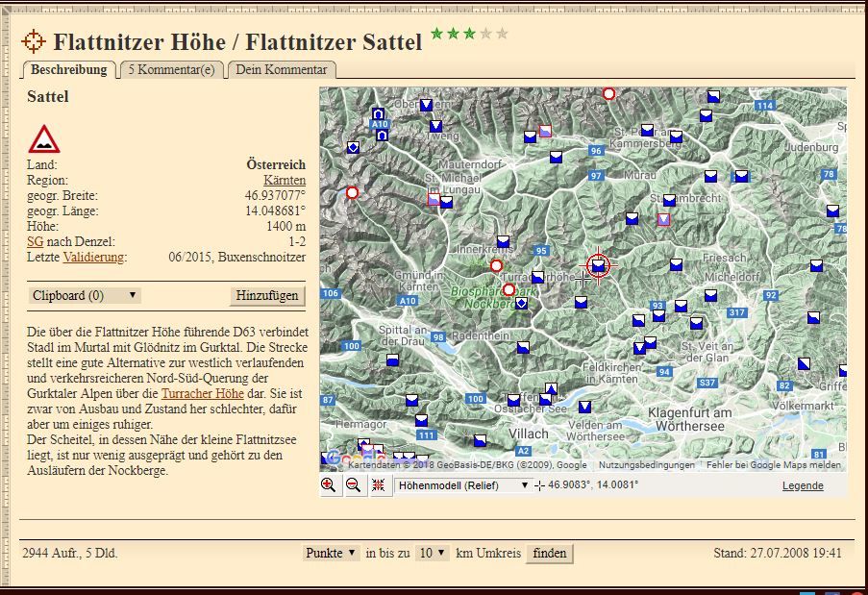Click the red-bordered marker below St. Lambrecht
The image size is (868, 595).
tap(663, 220)
